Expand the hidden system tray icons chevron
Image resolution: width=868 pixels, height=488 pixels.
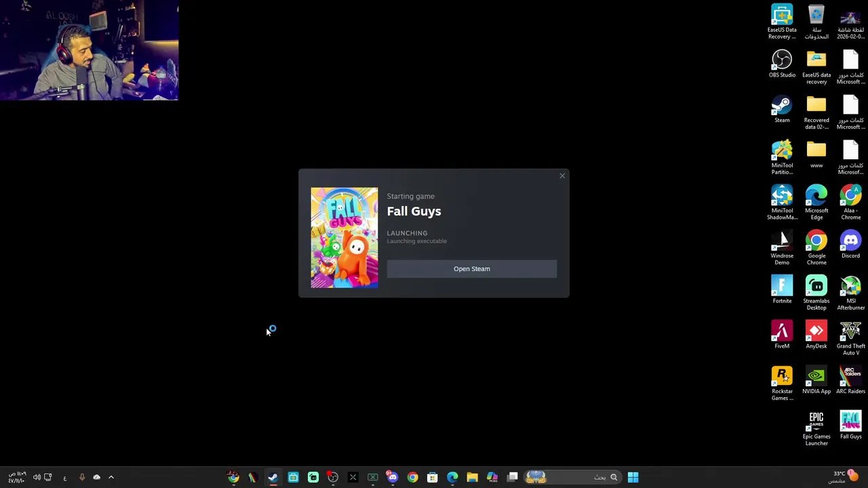coord(111,477)
